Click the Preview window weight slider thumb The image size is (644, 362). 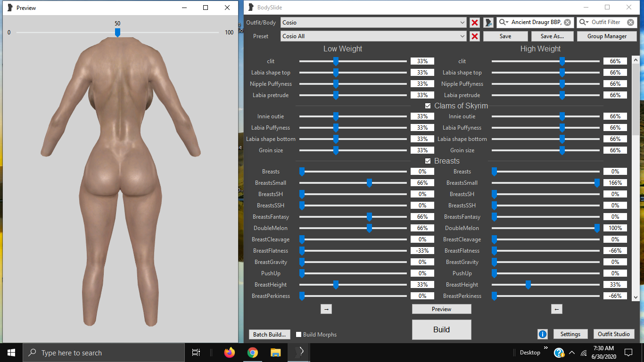click(x=117, y=32)
